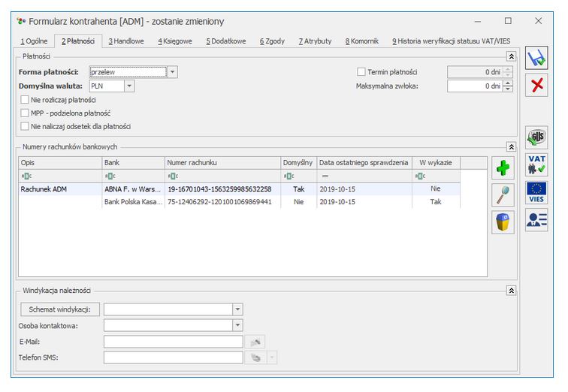This screenshot has width=568, height=392.
Task: Sort by the Opis column header
Action: click(60, 163)
